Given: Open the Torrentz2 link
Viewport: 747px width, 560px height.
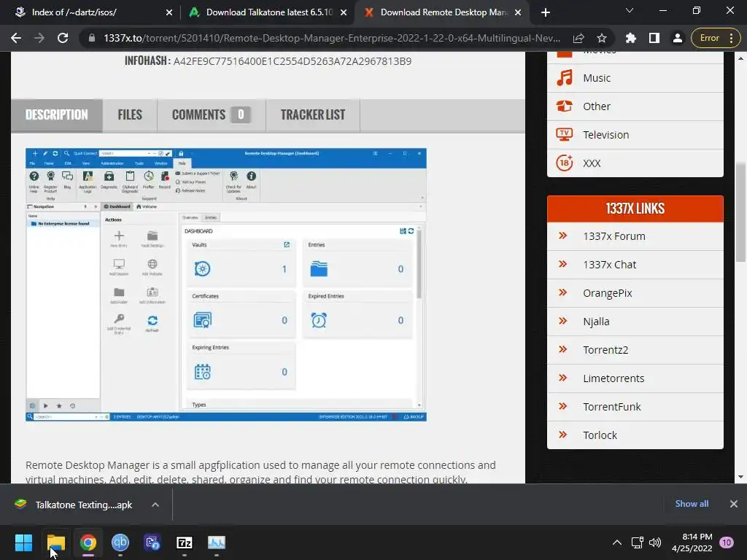Looking at the screenshot, I should [x=605, y=350].
